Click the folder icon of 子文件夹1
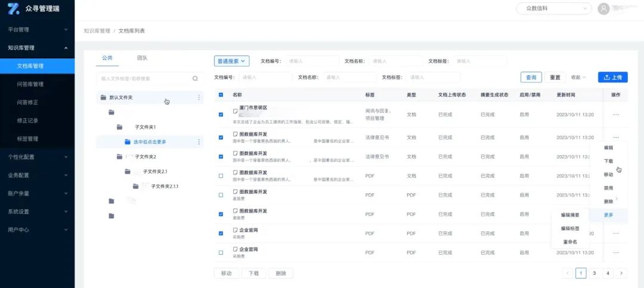Viewport: 644px width, 288px height. click(x=119, y=127)
